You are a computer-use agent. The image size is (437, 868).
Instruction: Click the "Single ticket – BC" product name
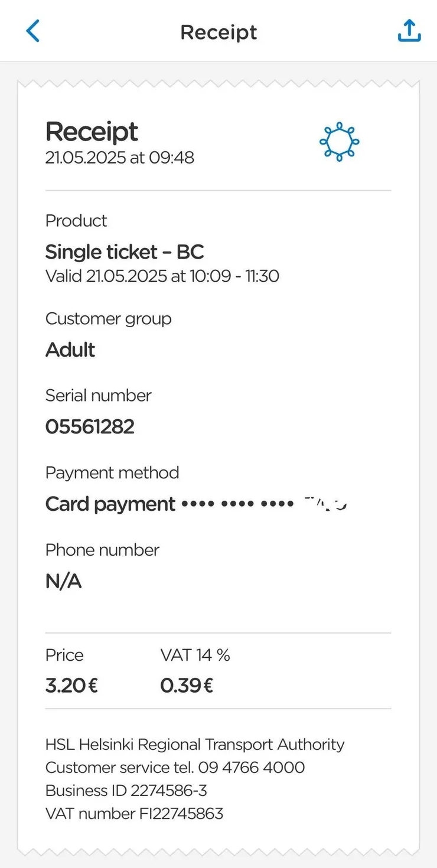coord(125,252)
